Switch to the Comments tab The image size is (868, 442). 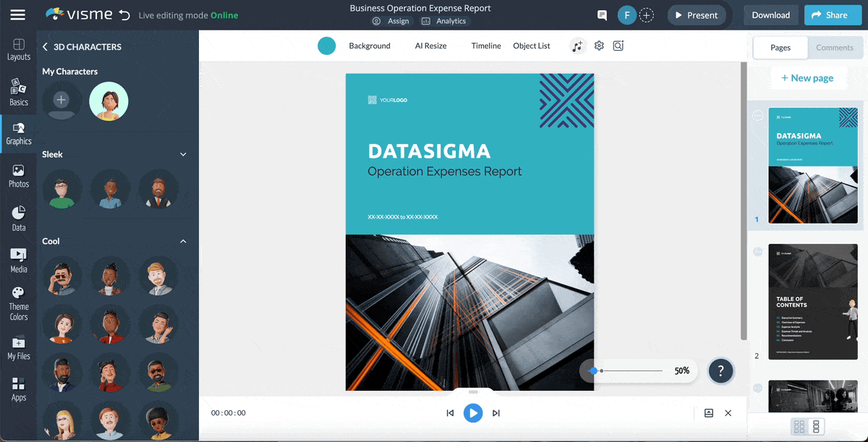(x=835, y=48)
